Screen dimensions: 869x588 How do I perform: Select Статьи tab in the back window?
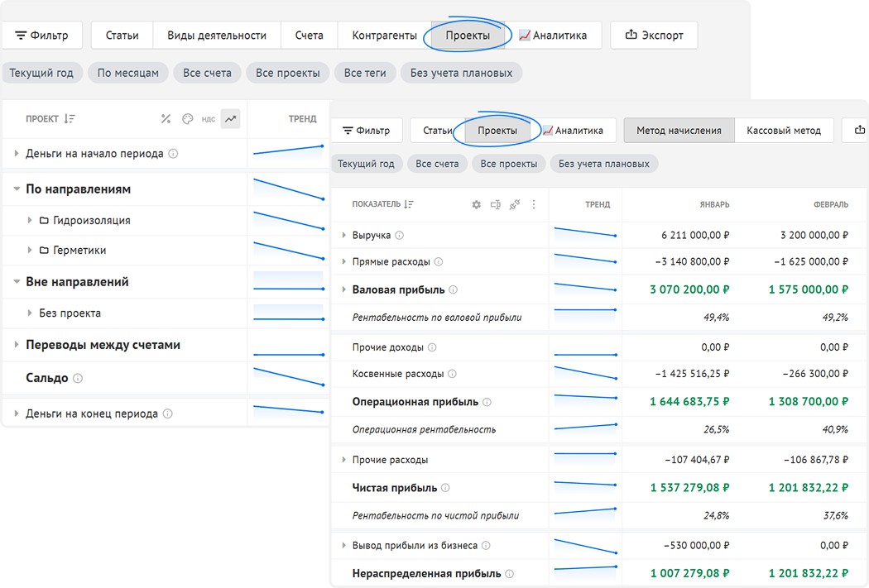click(x=122, y=36)
